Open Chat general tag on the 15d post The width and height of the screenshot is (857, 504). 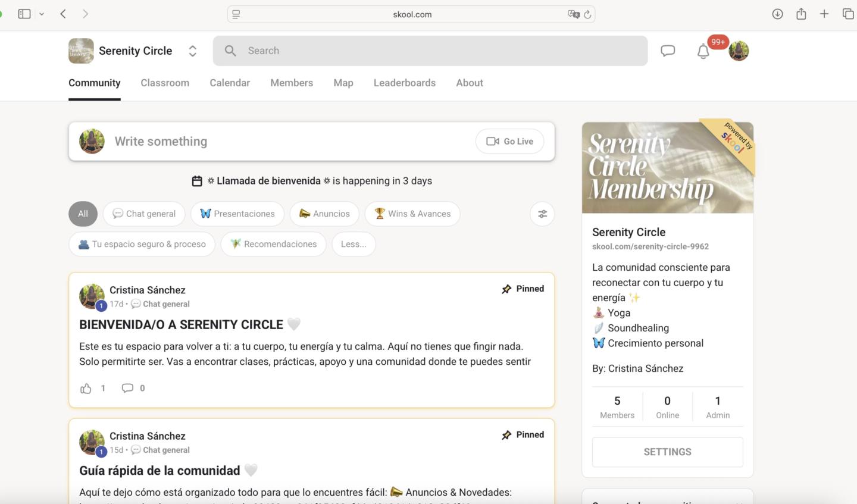161,450
